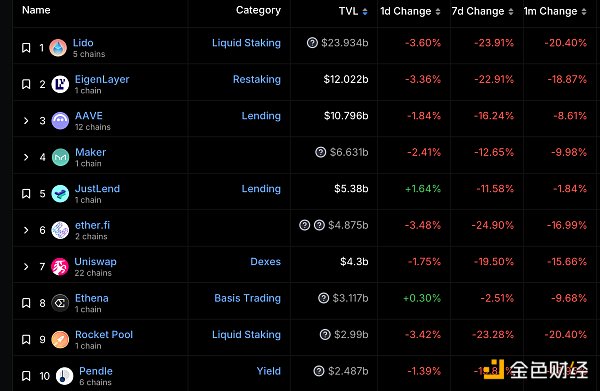Click the Maker logo icon
600x391 pixels.
tap(60, 157)
